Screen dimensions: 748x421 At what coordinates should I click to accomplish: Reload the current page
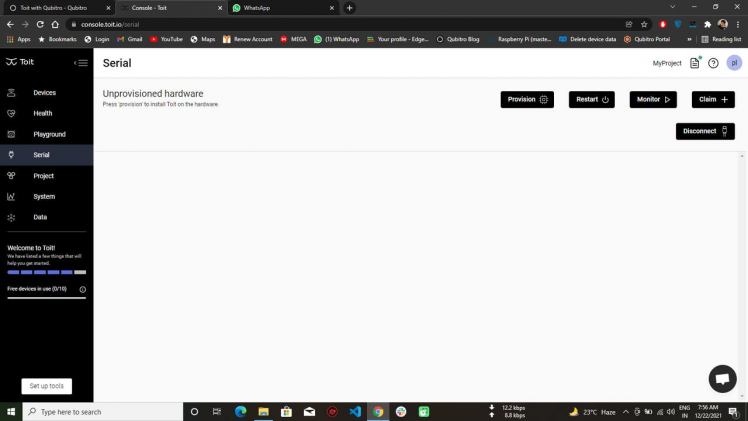40,24
